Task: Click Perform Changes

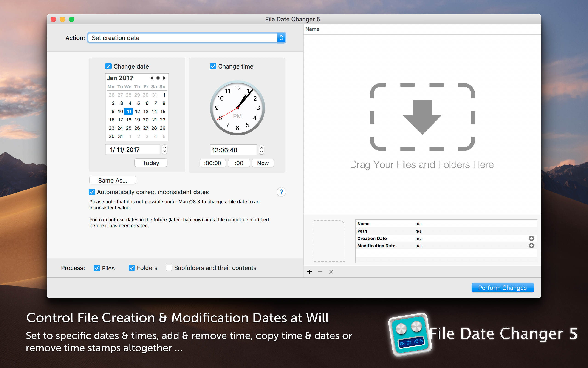Action: click(x=503, y=288)
